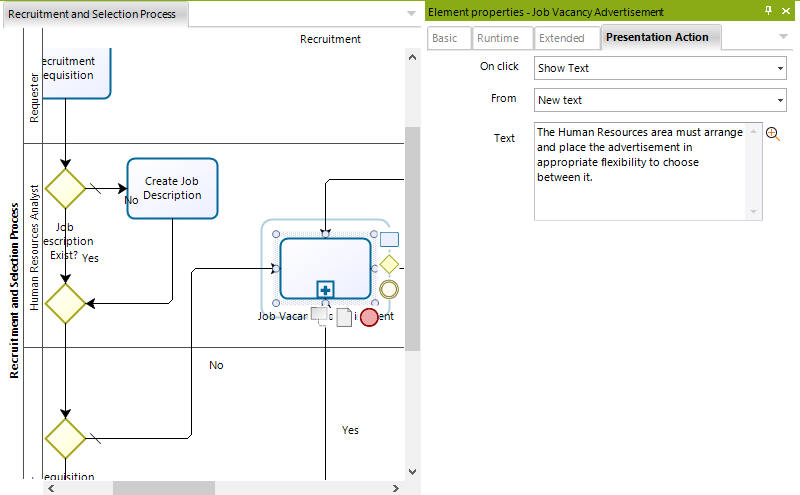Select the Recruitment Requisition task

[77, 73]
